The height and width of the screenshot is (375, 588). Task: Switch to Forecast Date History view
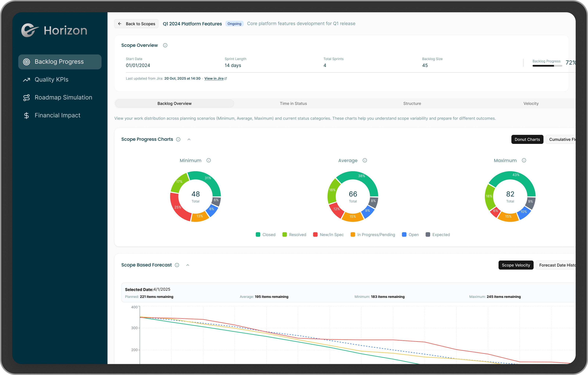[557, 265]
